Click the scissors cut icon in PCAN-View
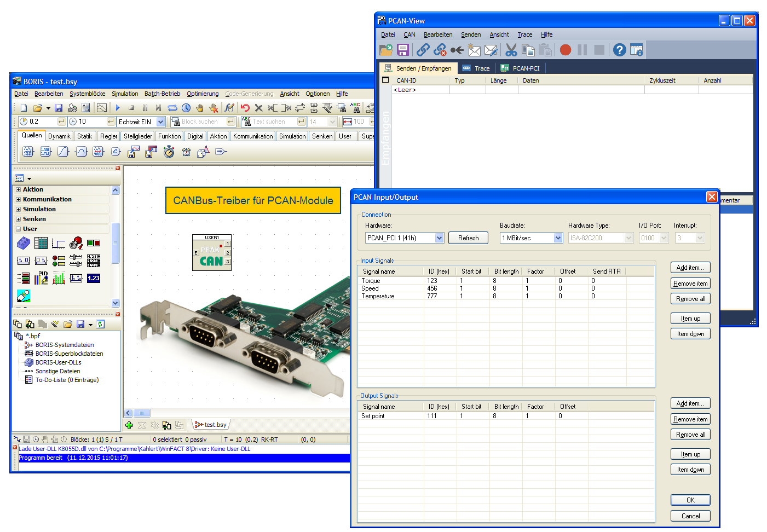 511,50
